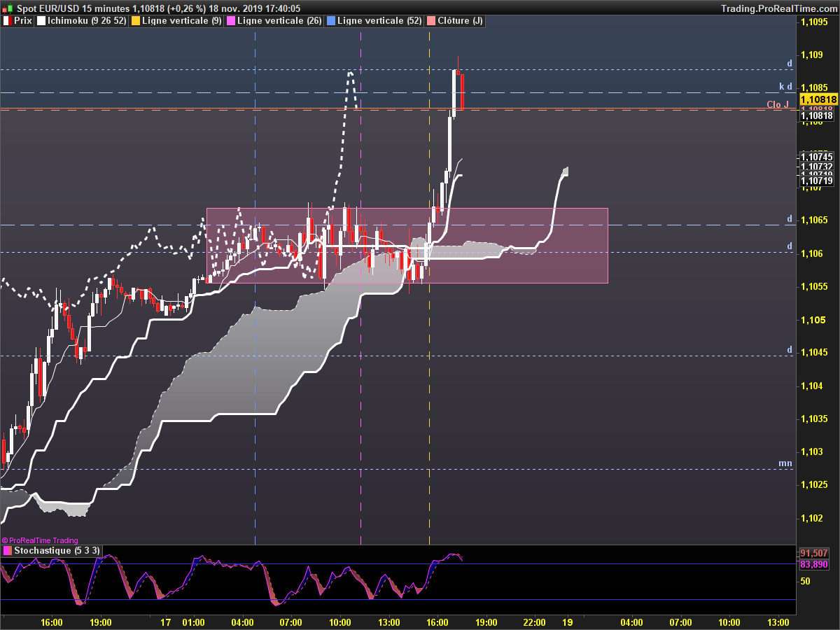The width and height of the screenshot is (840, 630).
Task: Select the Ligne verticale (52) label
Action: [379, 21]
